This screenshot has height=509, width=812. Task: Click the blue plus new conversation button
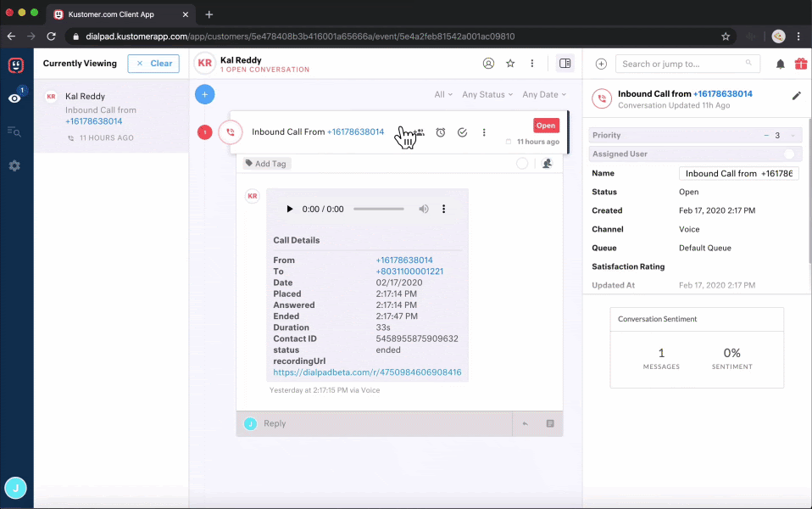pos(205,94)
